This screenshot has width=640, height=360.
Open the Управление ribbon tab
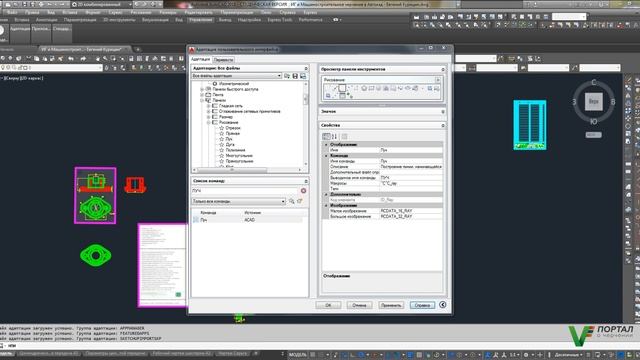coord(201,20)
